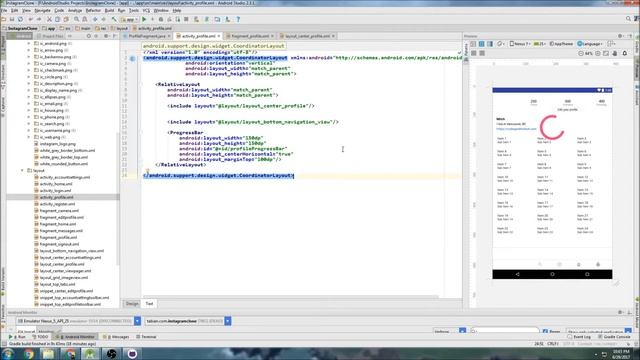Click the Make Project hammer icon
This screenshot has width=640, height=360.
click(x=114, y=19)
